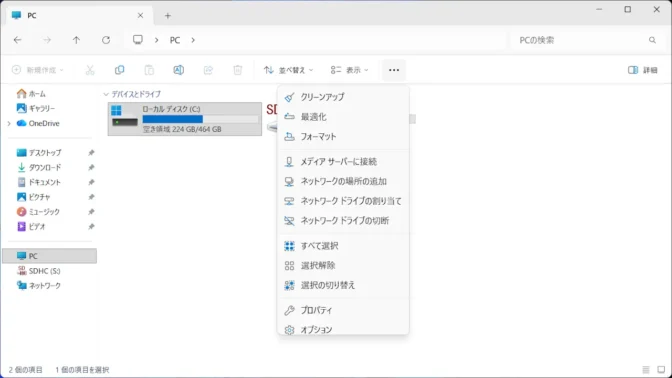Open a new tab with plus button
Viewport: 672px width, 378px height.
168,16
